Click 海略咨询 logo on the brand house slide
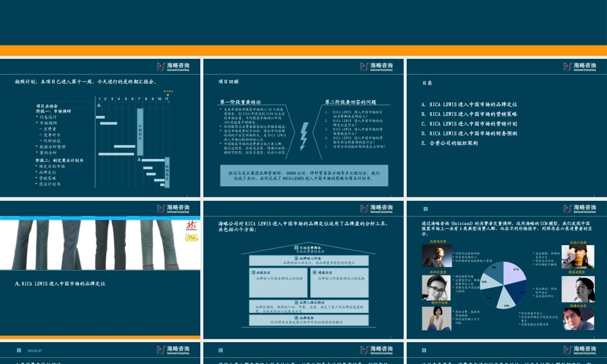Image resolution: width=607 pixels, height=364 pixels. [376, 209]
